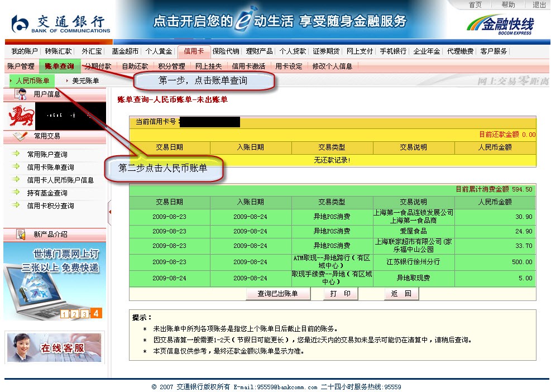Click the 打印 print button
The image size is (551, 392).
[x=340, y=294]
